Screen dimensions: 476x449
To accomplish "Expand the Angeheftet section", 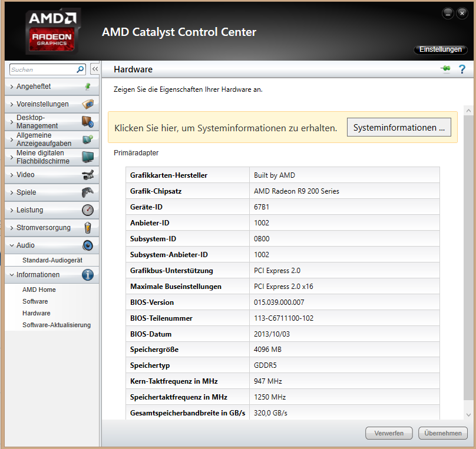I will 52,87.
